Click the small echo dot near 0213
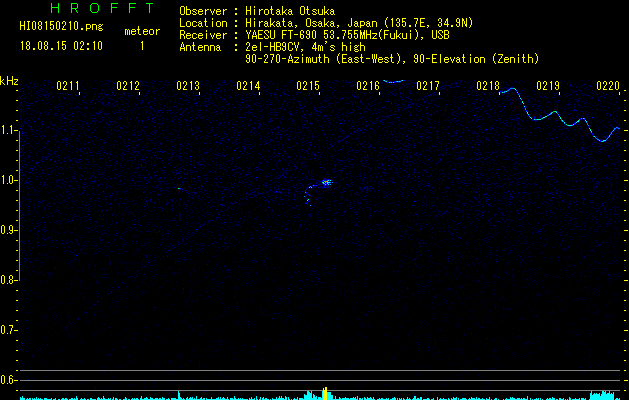629x400 pixels. coord(179,189)
